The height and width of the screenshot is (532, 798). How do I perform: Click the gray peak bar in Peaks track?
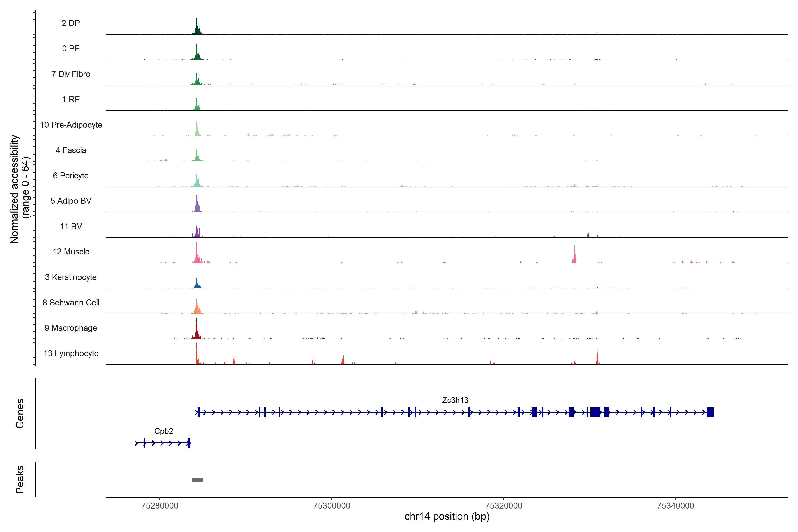coord(197,479)
